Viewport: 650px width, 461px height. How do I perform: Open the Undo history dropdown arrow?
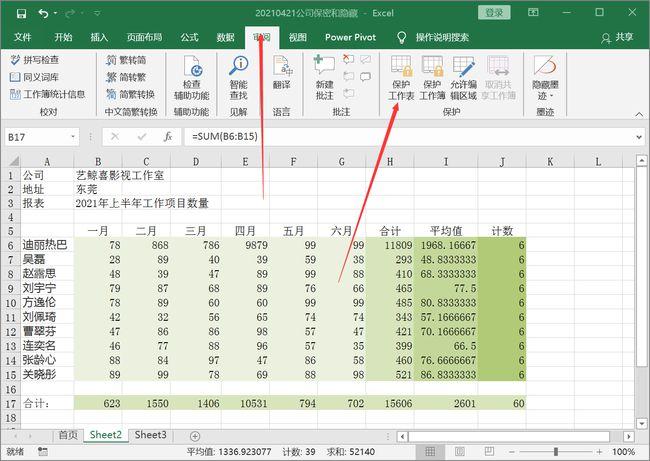point(56,14)
